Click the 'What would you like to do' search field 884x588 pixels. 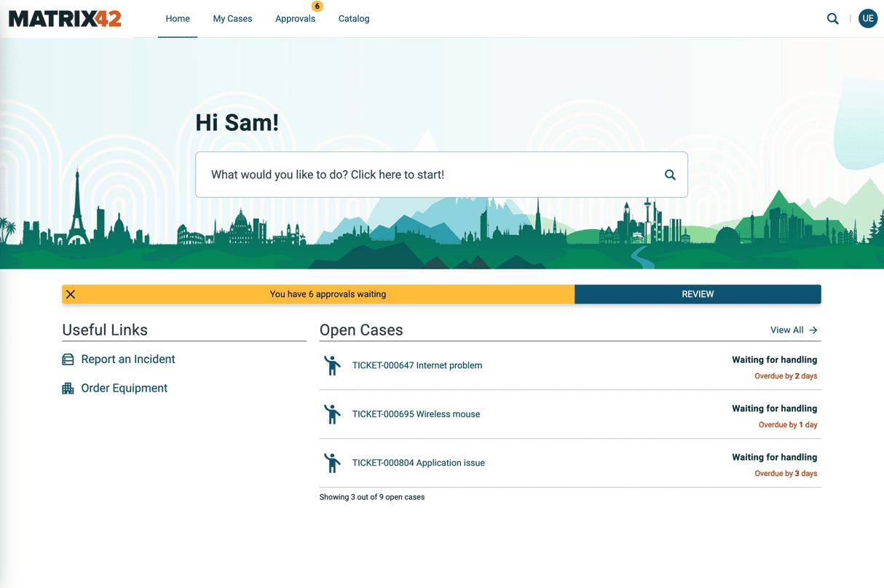[x=430, y=175]
